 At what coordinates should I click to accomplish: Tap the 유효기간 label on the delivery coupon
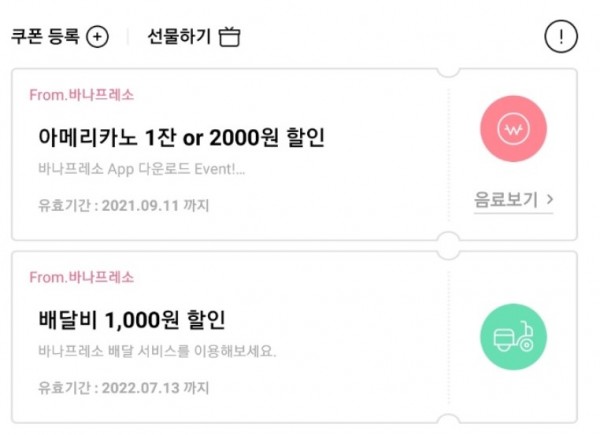click(60, 388)
